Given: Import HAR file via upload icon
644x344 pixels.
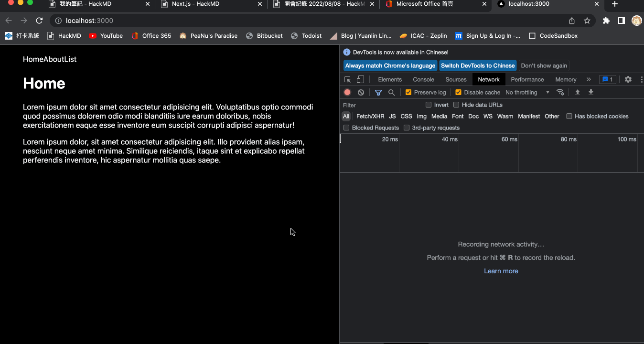Looking at the screenshot, I should click(x=577, y=92).
